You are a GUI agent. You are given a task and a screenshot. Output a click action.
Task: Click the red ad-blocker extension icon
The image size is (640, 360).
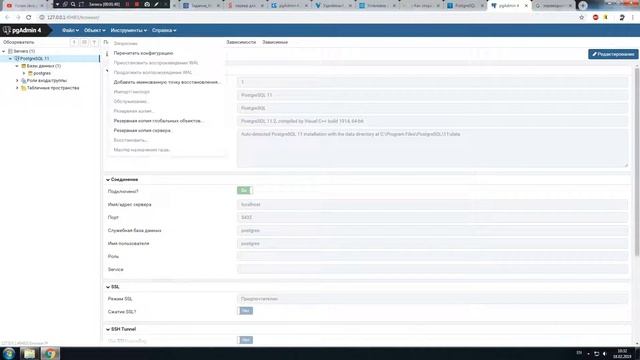(596, 18)
